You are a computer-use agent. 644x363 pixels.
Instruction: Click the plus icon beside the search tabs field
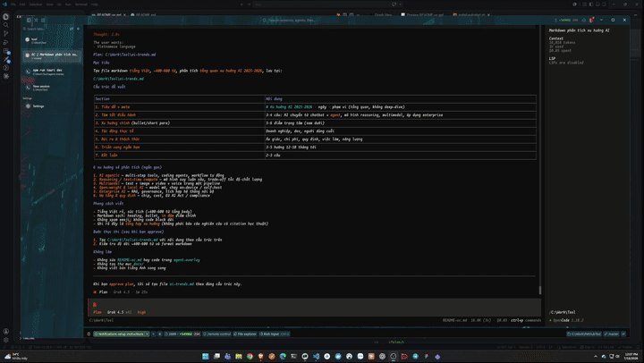tap(78, 29)
